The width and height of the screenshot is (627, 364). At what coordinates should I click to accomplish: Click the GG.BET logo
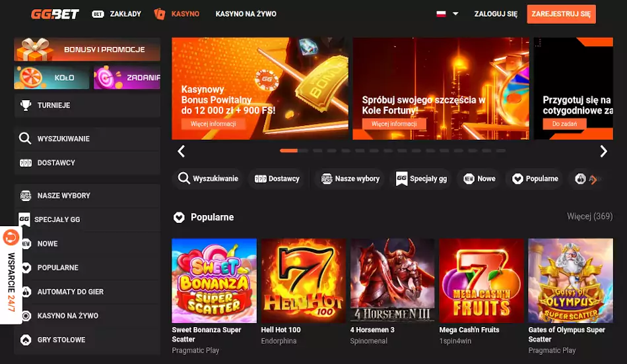55,14
